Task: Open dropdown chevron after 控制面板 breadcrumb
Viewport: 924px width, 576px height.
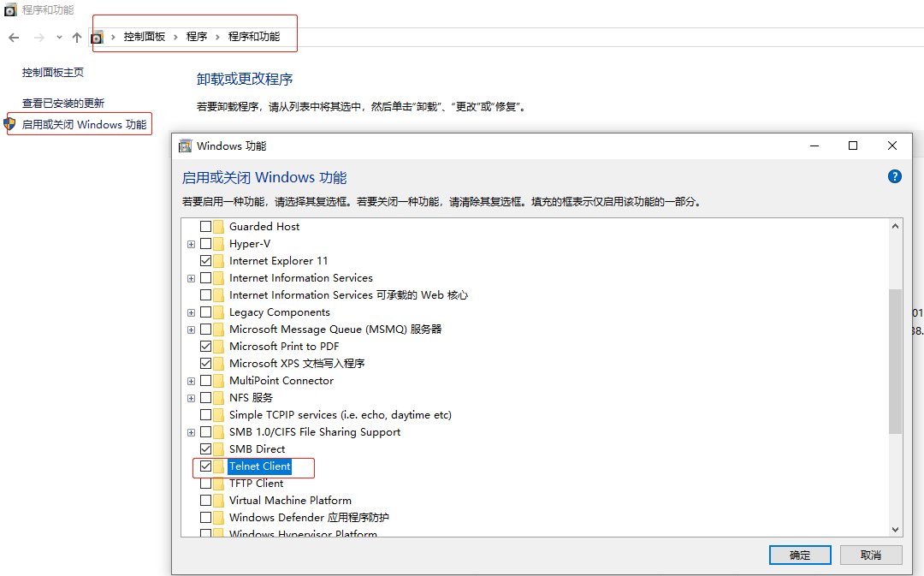Action: [x=175, y=37]
